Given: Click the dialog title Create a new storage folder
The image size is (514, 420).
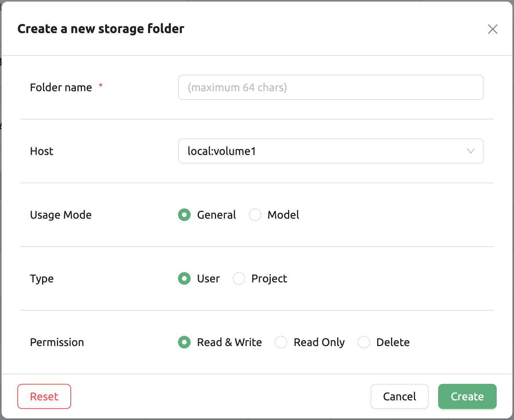Looking at the screenshot, I should coord(101,29).
